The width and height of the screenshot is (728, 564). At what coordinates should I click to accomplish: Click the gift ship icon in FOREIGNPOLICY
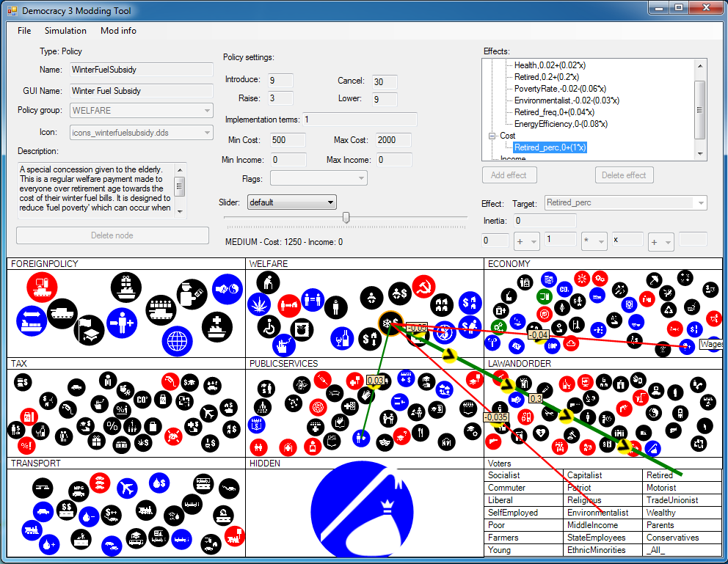click(x=125, y=288)
